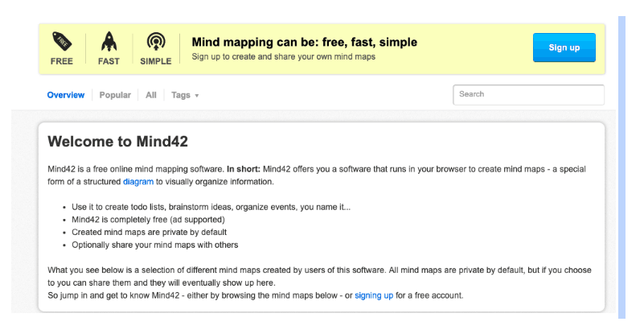Click the banner headline about mind mapping

click(305, 42)
